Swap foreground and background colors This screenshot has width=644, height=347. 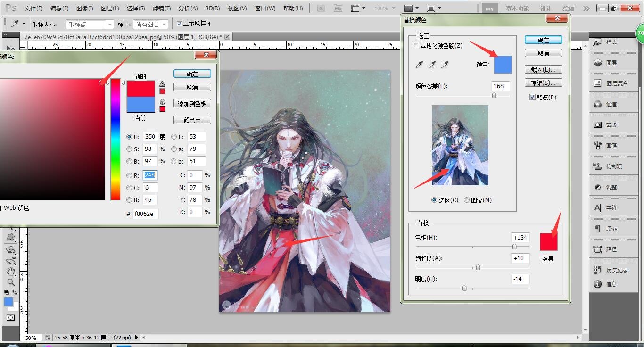click(15, 292)
